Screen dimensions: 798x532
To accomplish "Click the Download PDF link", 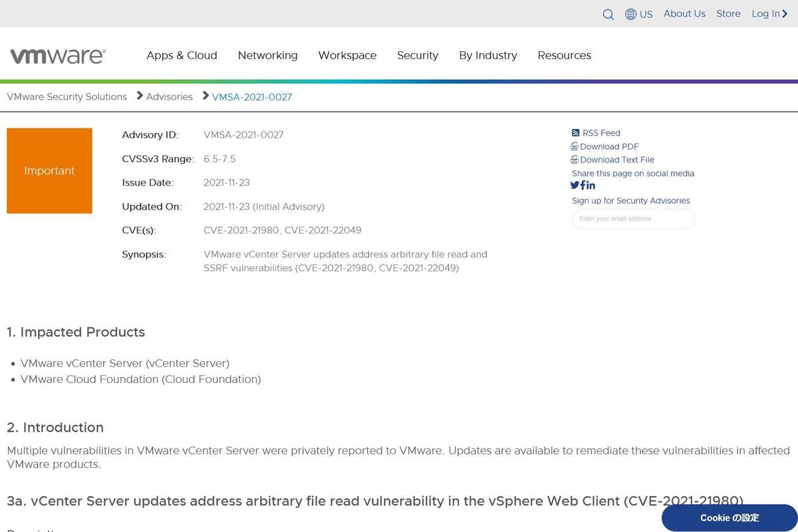I will tap(609, 146).
